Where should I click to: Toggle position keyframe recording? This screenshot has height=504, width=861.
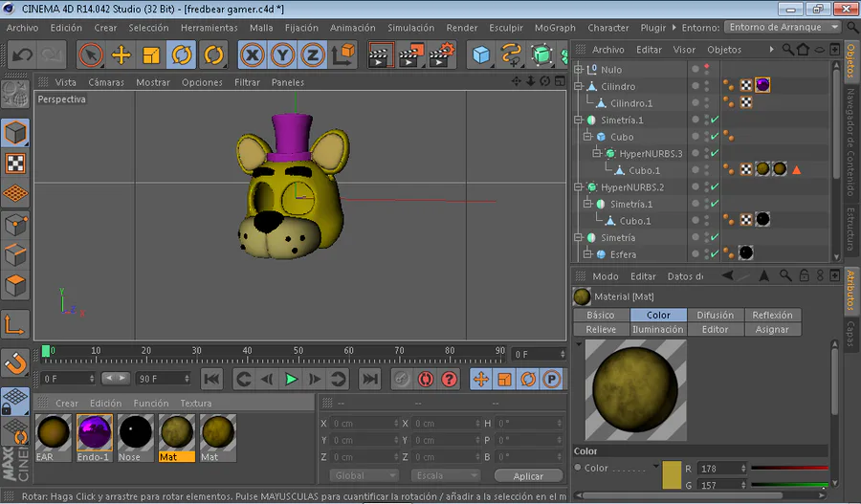point(481,379)
